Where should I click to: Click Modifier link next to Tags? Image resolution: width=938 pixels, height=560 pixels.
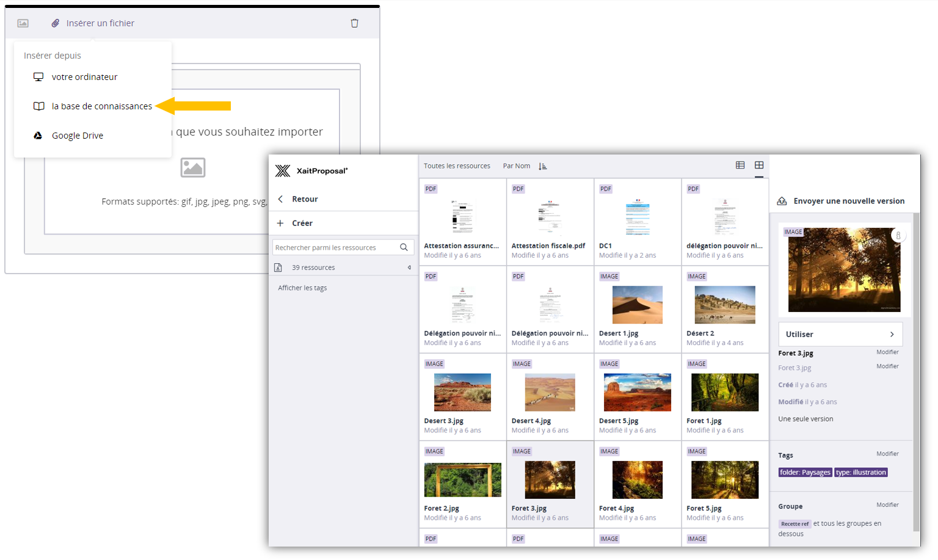click(x=887, y=454)
